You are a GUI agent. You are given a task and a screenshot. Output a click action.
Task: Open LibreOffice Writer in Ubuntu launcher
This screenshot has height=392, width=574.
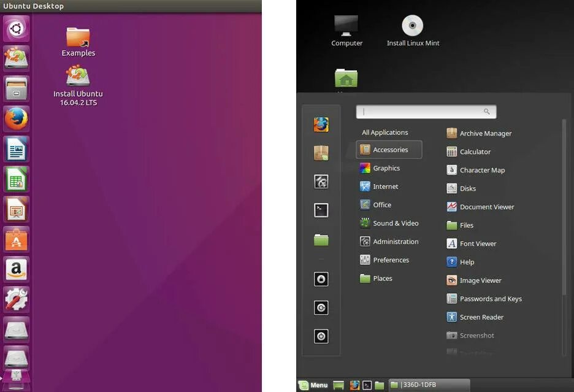pos(16,149)
